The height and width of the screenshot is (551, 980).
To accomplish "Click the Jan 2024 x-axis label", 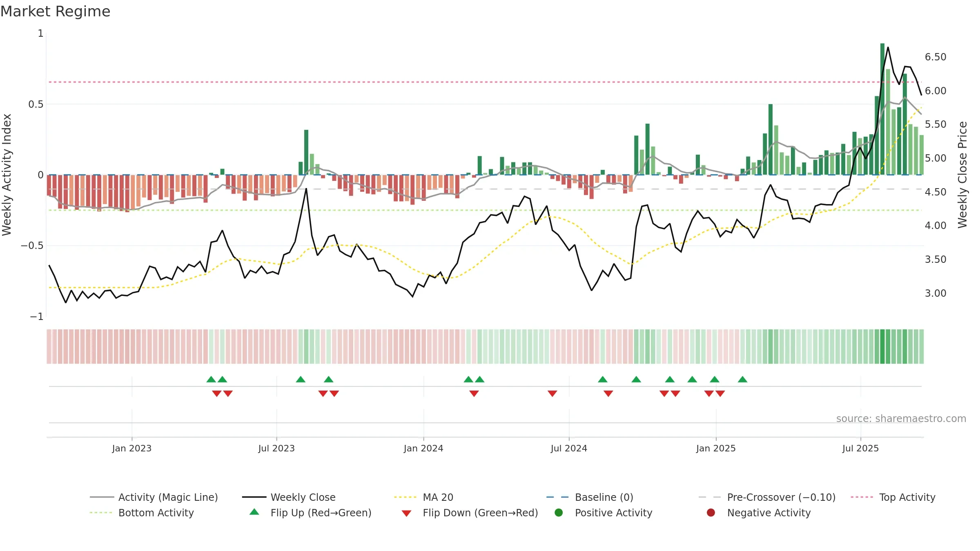I will (x=423, y=448).
